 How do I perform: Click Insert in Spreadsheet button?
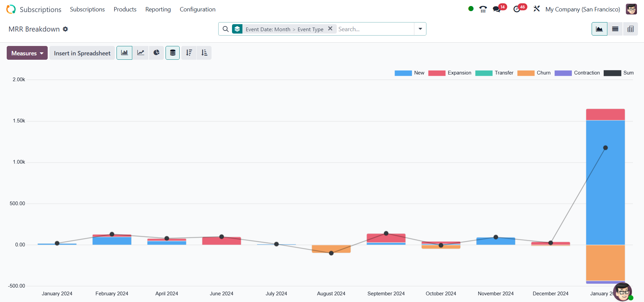[82, 53]
